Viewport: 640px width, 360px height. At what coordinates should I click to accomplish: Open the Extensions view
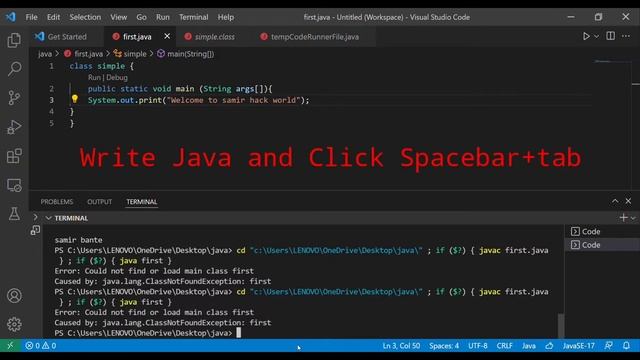(x=14, y=156)
